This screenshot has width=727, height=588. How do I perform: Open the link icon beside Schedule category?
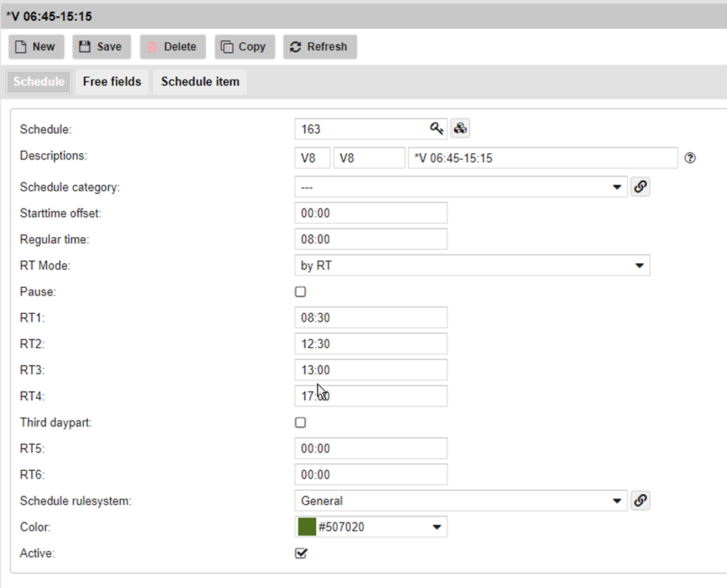[640, 187]
